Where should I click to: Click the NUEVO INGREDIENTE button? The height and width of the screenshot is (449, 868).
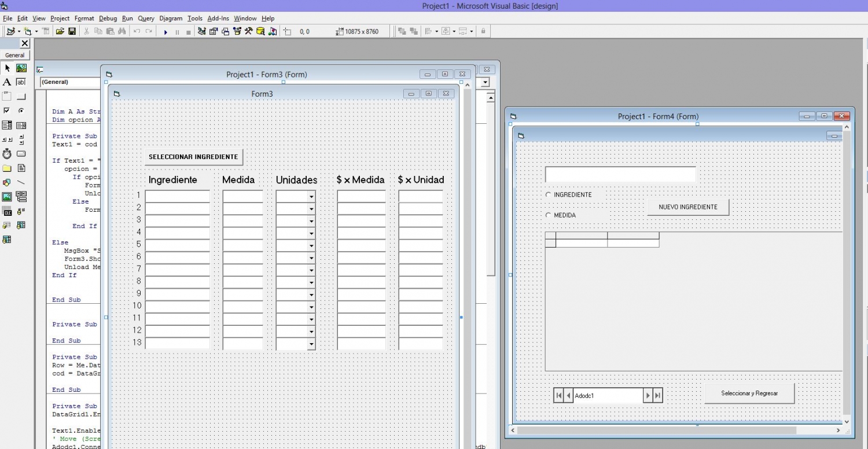(x=688, y=207)
